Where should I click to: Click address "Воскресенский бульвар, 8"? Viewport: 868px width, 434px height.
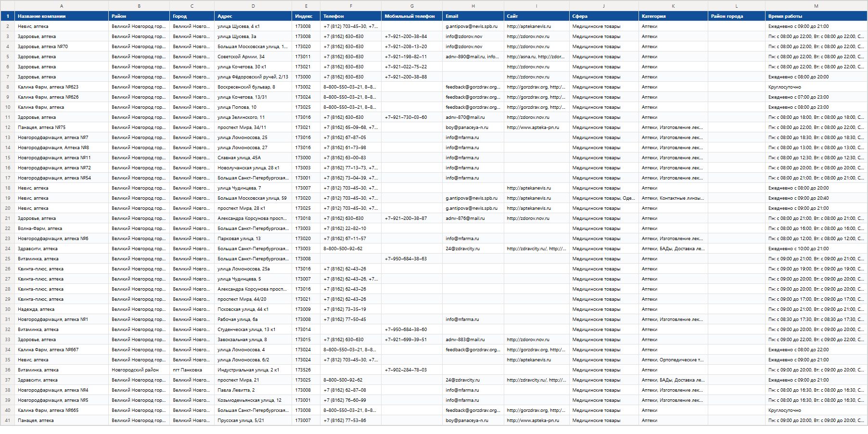tap(253, 87)
